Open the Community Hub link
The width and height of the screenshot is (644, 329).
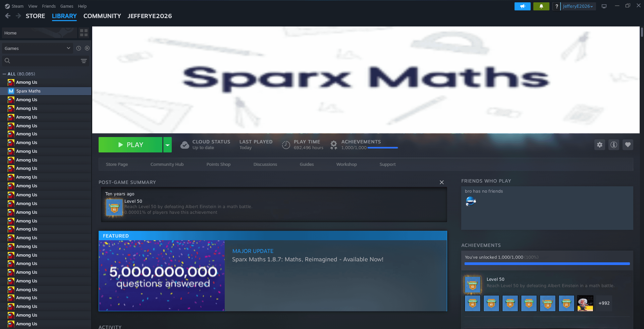pyautogui.click(x=167, y=164)
